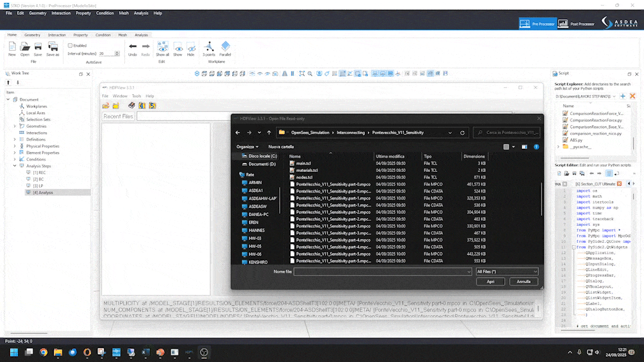Increment the AutoSave interval stepper
Screen dimensions: 644x362
click(x=117, y=52)
